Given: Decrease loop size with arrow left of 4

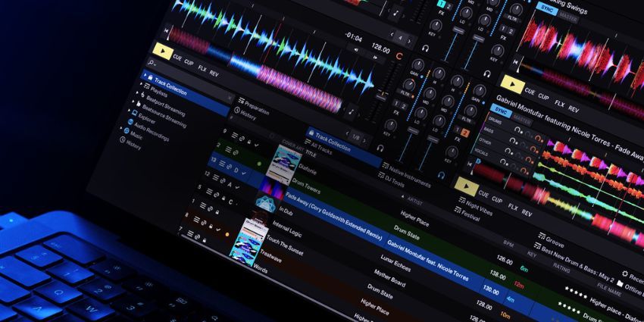Looking at the screenshot, I should (392, 35).
